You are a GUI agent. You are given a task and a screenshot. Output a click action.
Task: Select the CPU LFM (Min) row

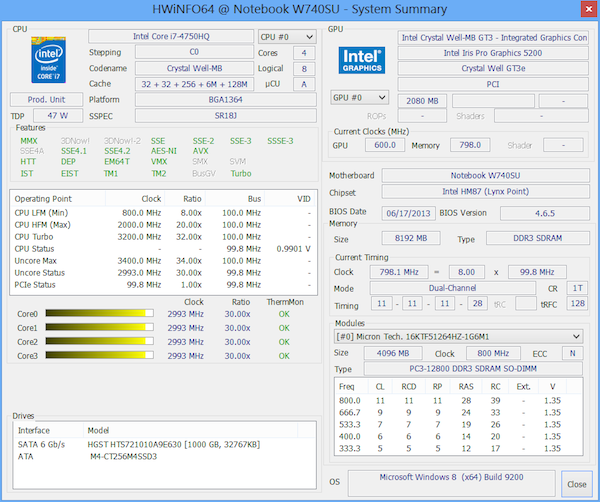coord(163,213)
